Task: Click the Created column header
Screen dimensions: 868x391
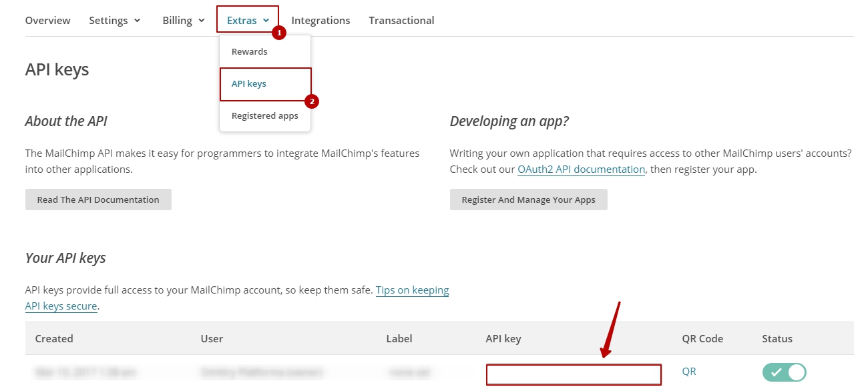Action: click(54, 338)
